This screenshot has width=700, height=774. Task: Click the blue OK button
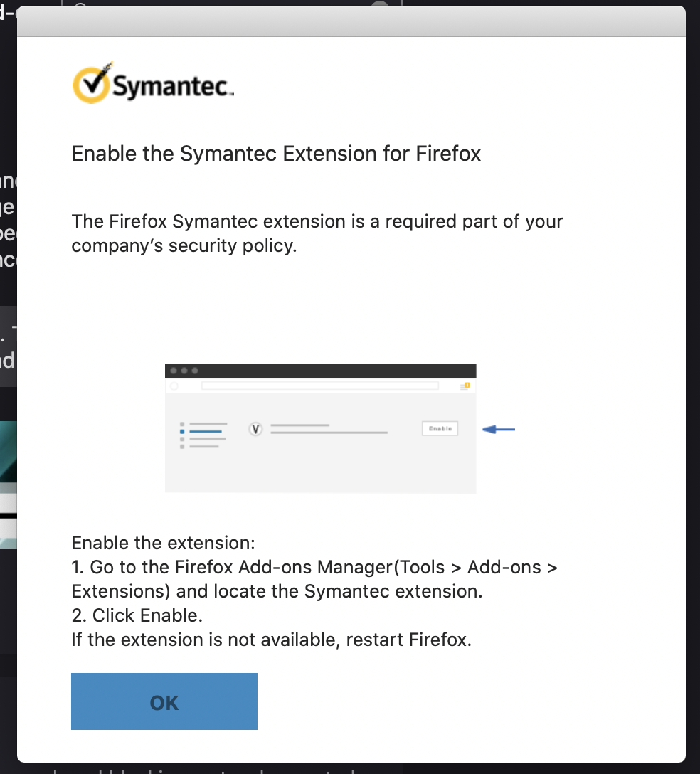point(164,701)
